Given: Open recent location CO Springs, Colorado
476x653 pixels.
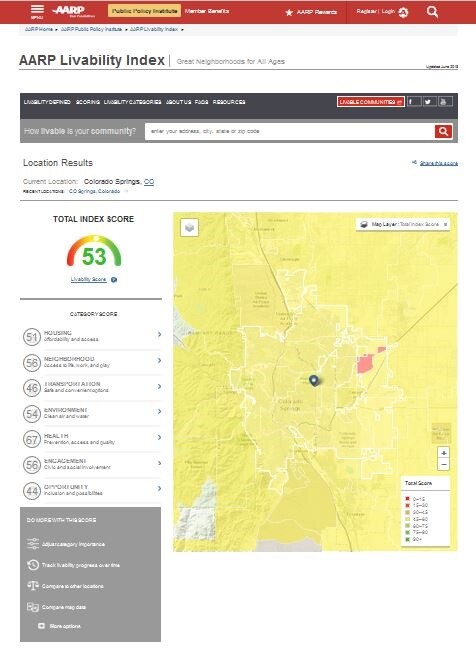Looking at the screenshot, I should (x=95, y=191).
